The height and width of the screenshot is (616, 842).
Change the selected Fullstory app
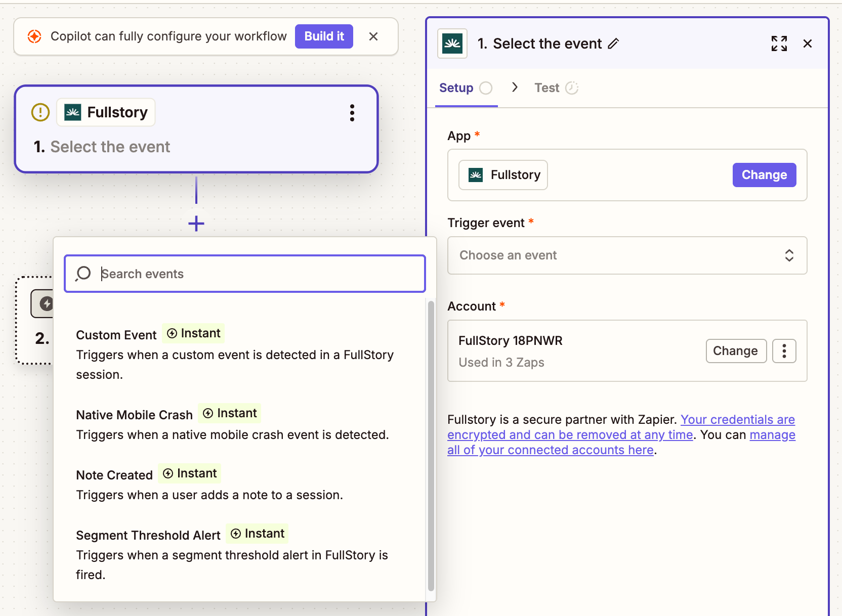[764, 175]
